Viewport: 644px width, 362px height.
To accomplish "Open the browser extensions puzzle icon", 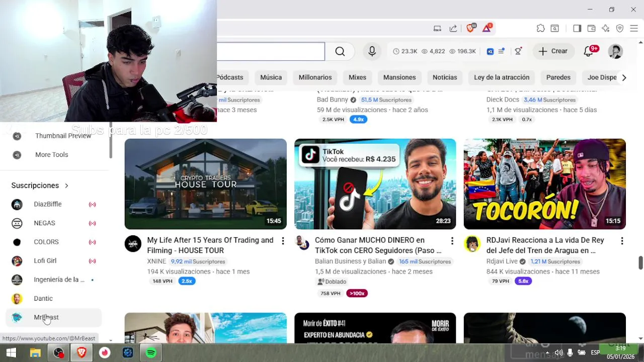I will (x=540, y=29).
